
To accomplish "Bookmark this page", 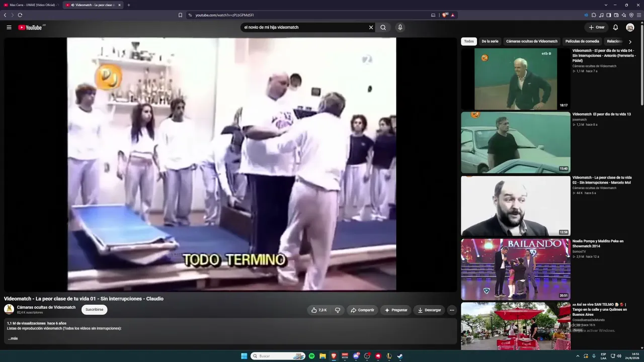I will (x=180, y=15).
